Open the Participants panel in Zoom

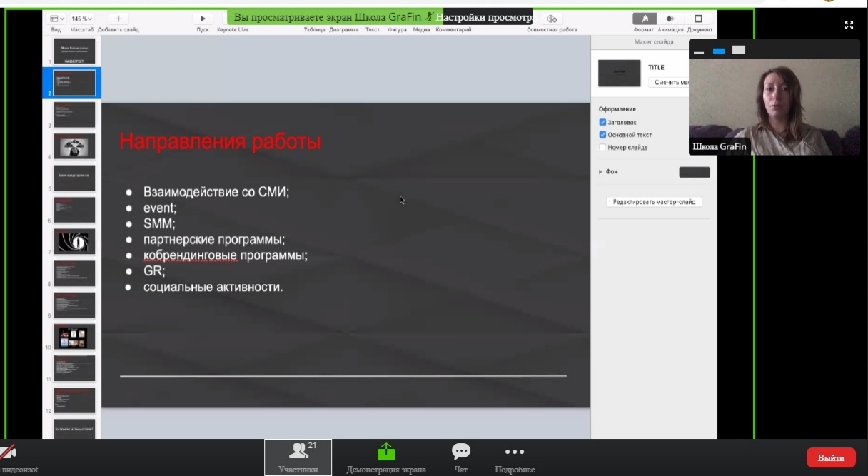[298, 457]
